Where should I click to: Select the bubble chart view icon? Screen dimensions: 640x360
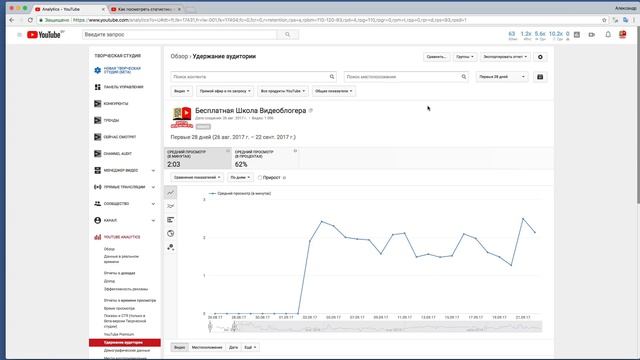coord(171,247)
